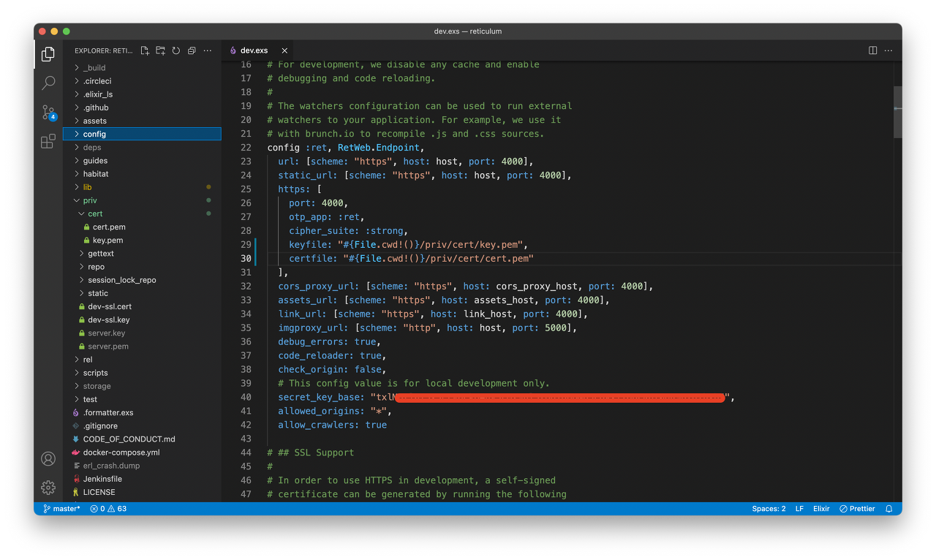936x560 pixels.
Task: Expand the .github folder
Action: click(142, 107)
